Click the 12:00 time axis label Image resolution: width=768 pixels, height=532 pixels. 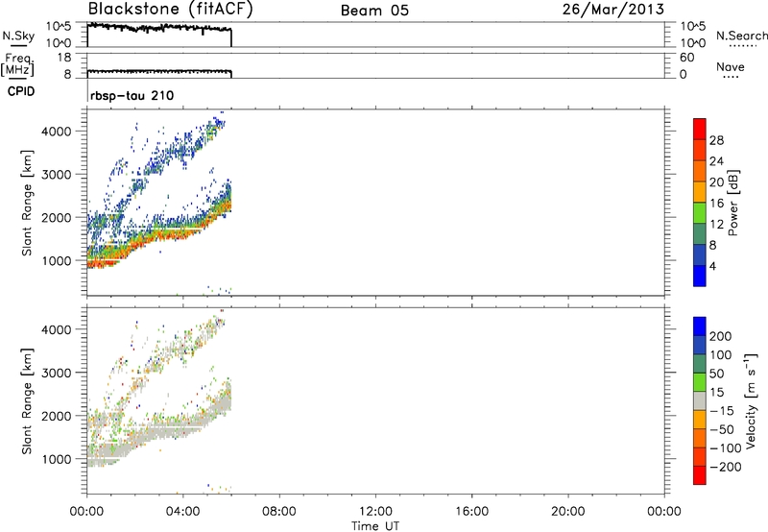point(375,512)
